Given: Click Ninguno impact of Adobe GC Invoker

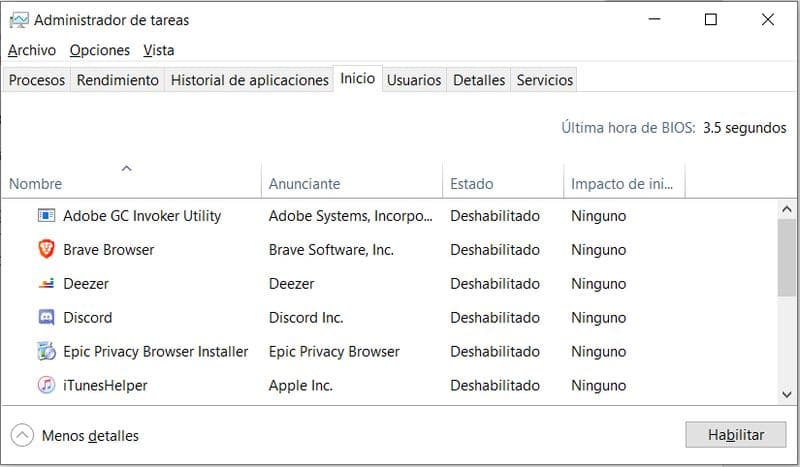Looking at the screenshot, I should [598, 216].
